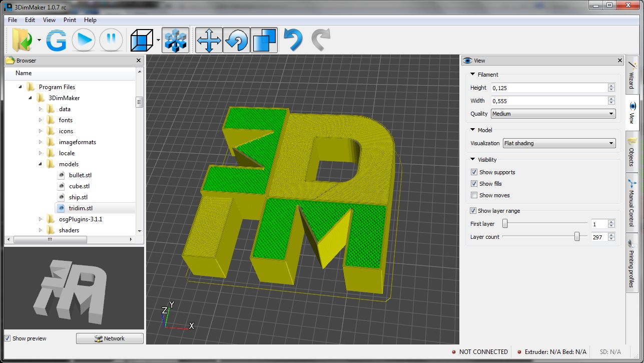Viewport: 644px width, 363px height.
Task: Click the Layer count slider handle
Action: pos(577,236)
